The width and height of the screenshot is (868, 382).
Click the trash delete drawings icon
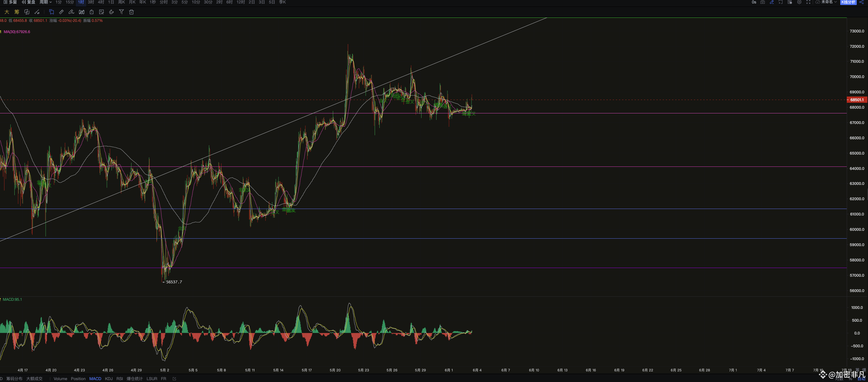(x=131, y=12)
